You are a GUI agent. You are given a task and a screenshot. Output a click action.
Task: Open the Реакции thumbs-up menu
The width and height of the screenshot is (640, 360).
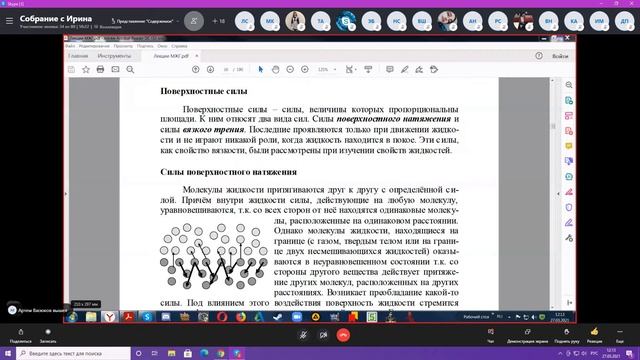[x=594, y=336]
